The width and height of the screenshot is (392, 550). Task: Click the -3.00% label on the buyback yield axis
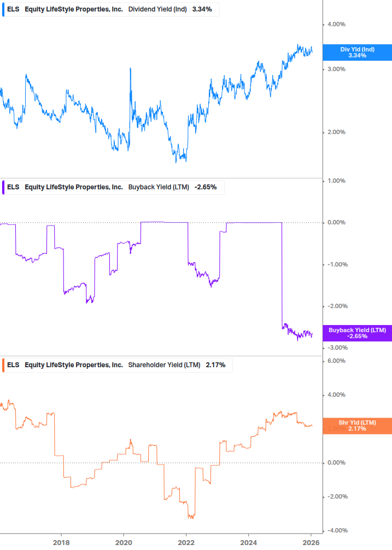tap(337, 348)
